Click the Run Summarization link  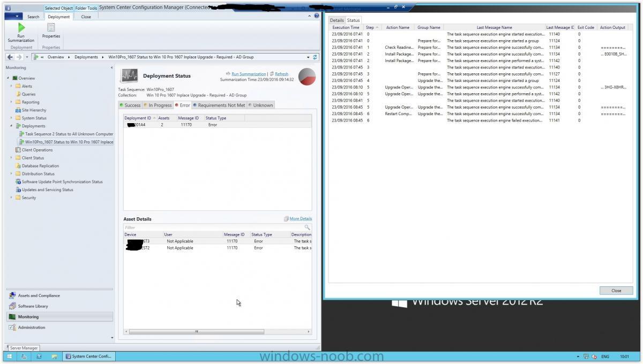(249, 74)
